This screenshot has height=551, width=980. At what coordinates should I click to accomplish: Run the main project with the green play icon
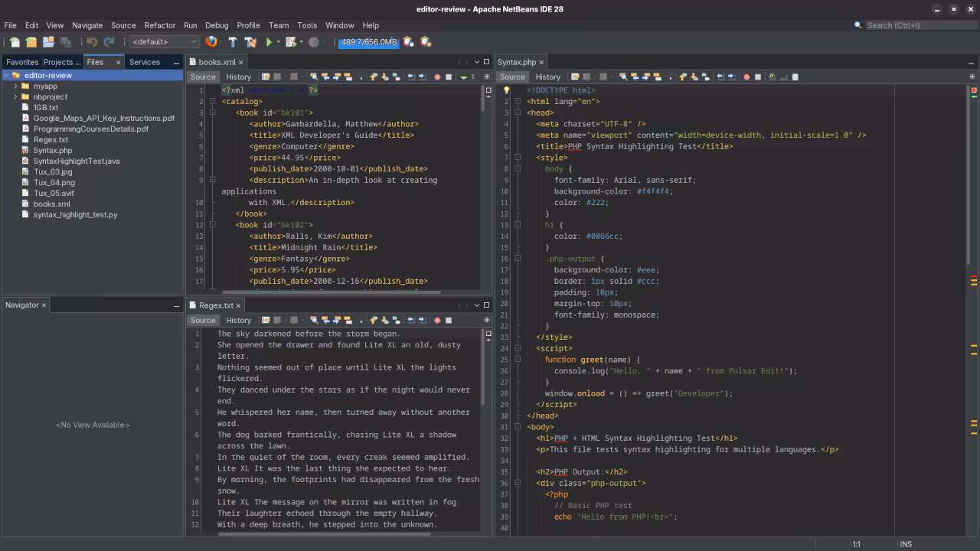tap(269, 42)
